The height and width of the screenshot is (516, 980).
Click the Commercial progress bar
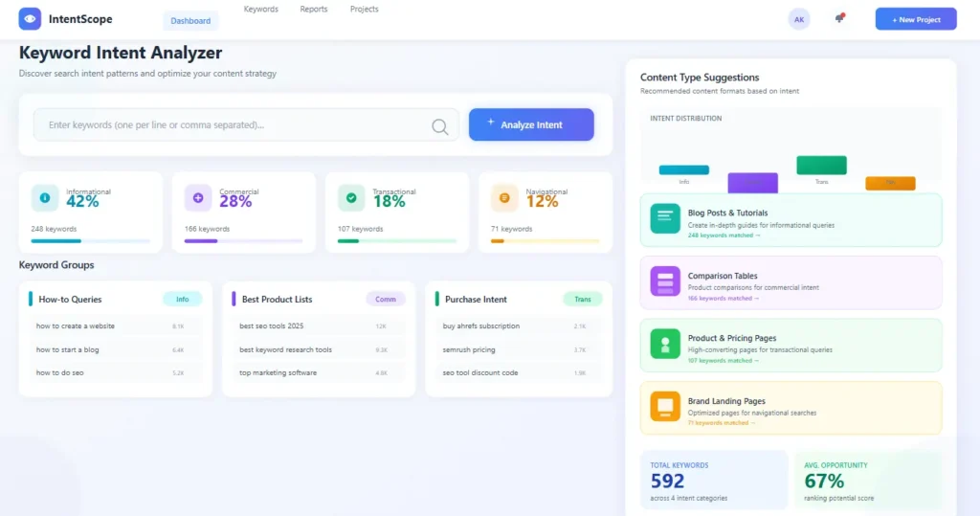click(244, 241)
